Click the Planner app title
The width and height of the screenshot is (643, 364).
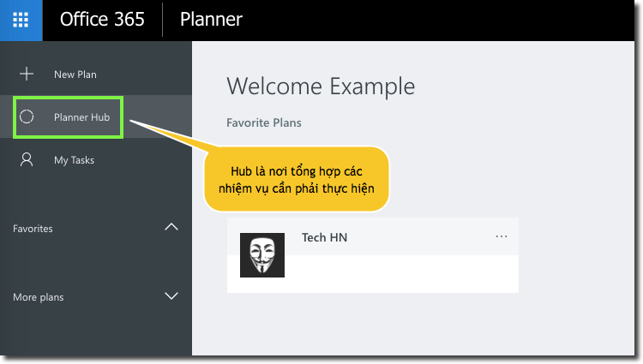[x=211, y=20]
